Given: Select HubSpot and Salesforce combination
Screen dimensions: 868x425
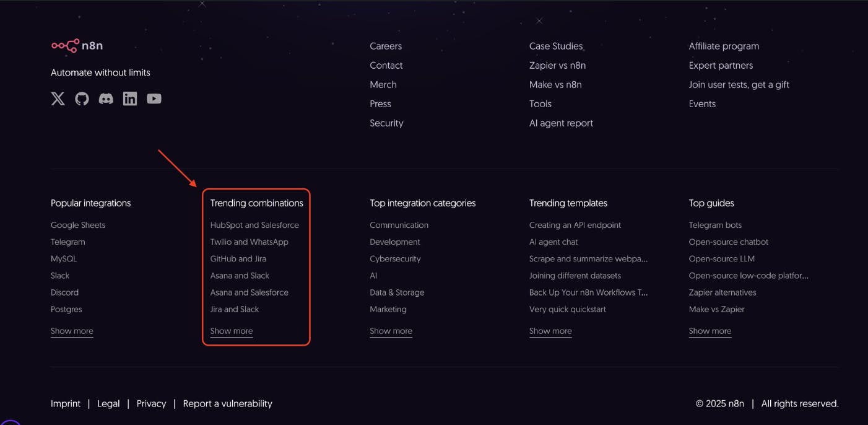Looking at the screenshot, I should pyautogui.click(x=254, y=225).
